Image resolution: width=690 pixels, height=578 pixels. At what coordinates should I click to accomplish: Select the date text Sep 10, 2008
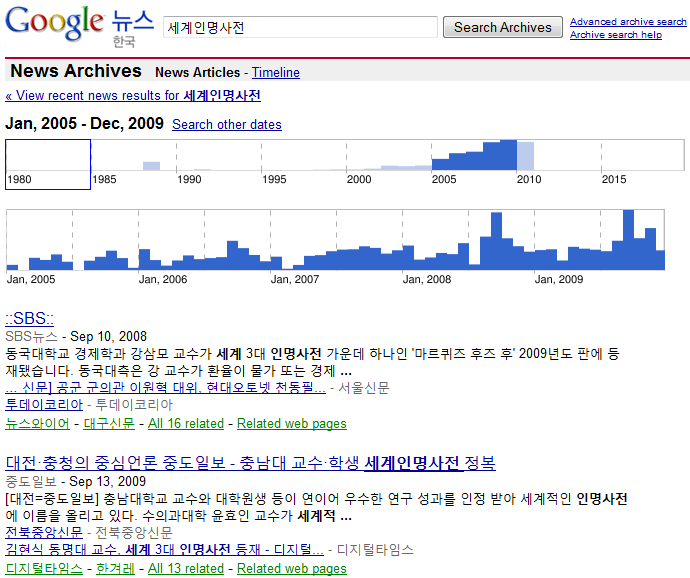coord(108,336)
